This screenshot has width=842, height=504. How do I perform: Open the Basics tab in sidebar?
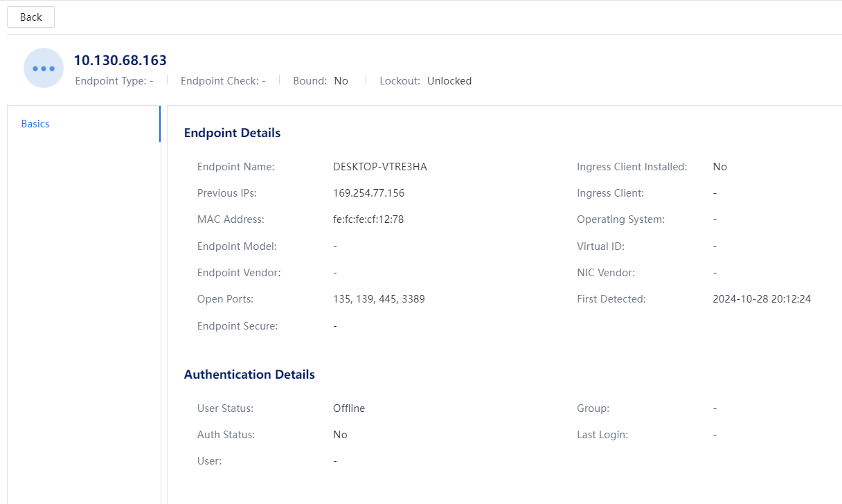coord(35,124)
